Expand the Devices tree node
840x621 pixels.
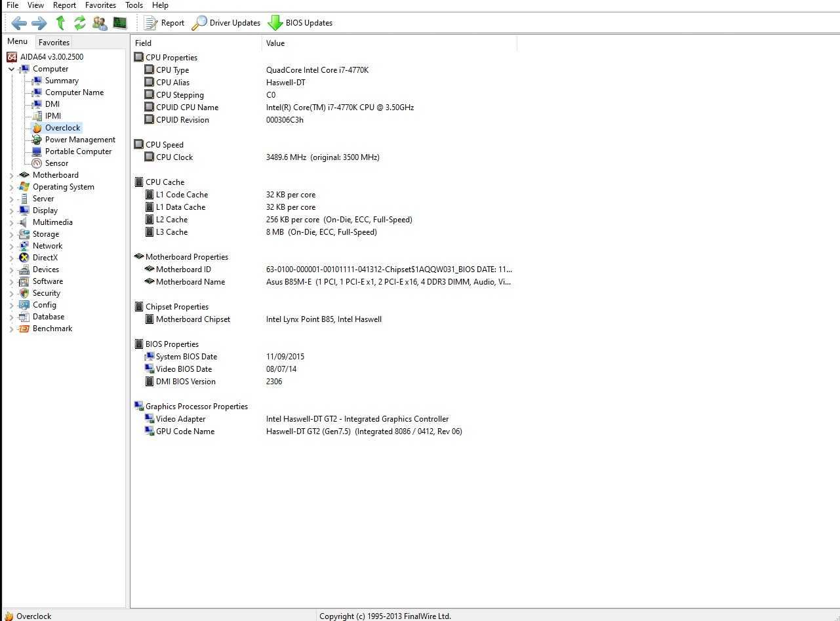pyautogui.click(x=11, y=270)
